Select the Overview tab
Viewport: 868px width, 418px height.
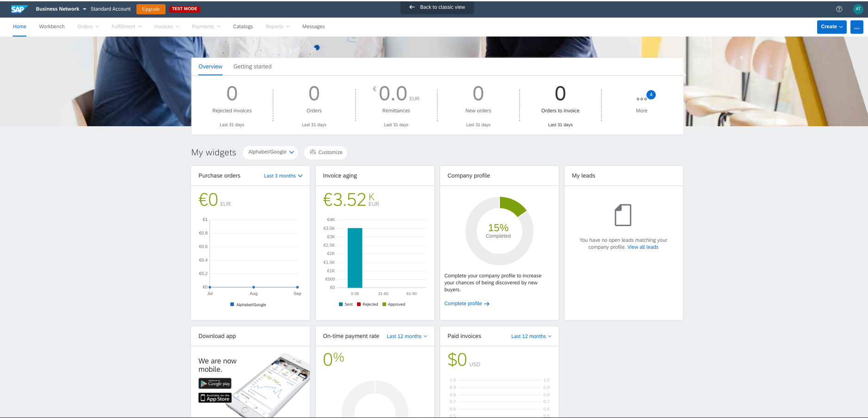coord(210,67)
